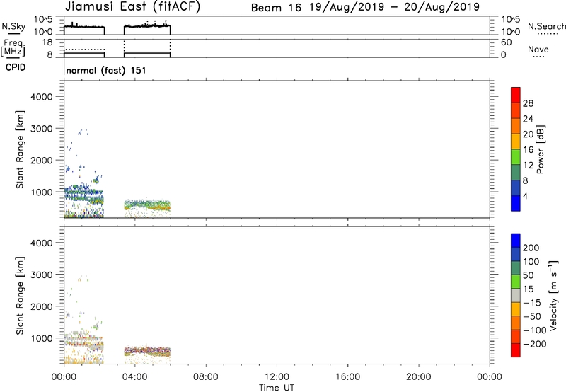Viewport: 566px width, 392px height.
Task: Click the '4' tick on the power colorbar
Action: pyautogui.click(x=525, y=197)
